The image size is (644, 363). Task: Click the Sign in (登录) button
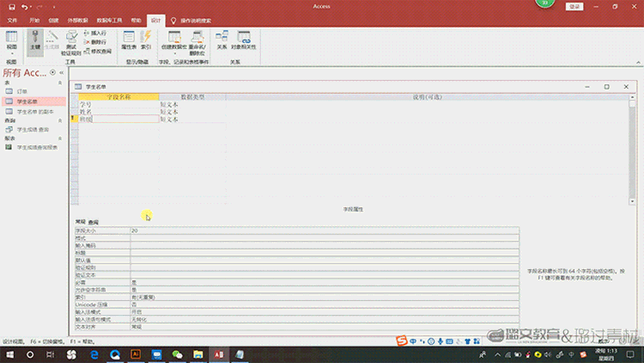574,7
